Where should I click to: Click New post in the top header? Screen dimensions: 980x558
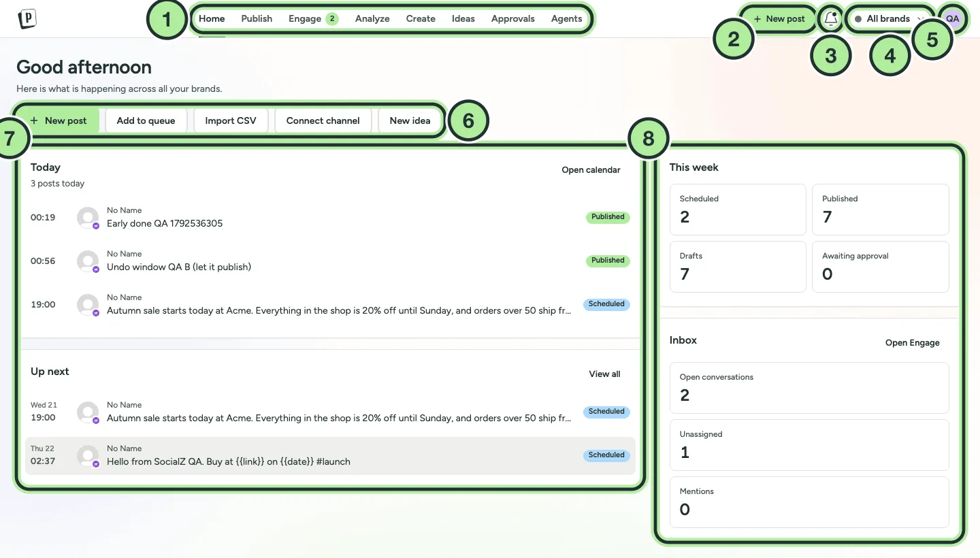pos(779,19)
